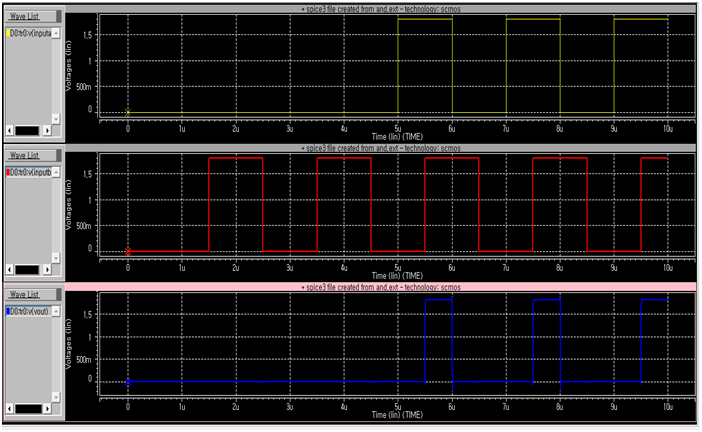Click the red cursor marker at time 0
This screenshot has width=702, height=432.
tap(128, 252)
